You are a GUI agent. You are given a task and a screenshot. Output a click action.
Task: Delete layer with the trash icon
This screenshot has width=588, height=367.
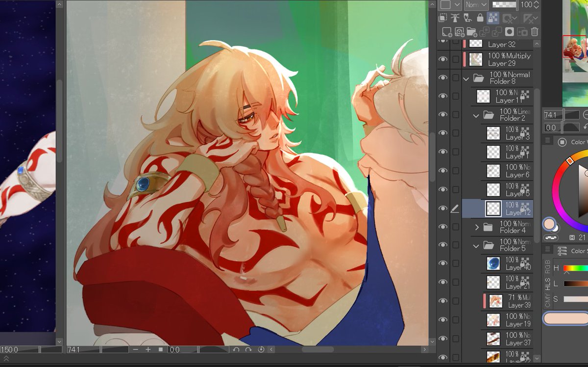click(535, 32)
